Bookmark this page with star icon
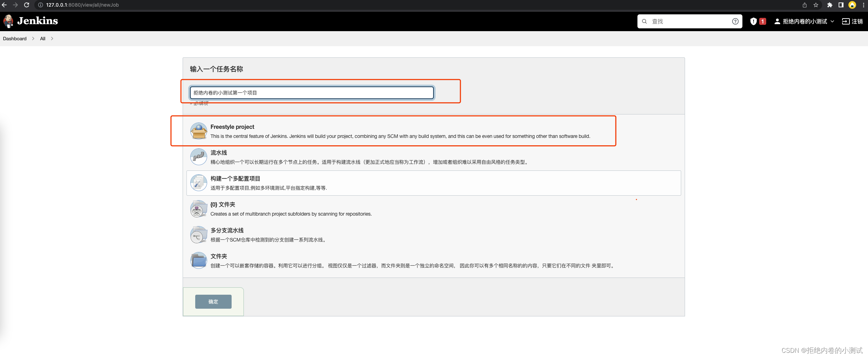 tap(816, 5)
